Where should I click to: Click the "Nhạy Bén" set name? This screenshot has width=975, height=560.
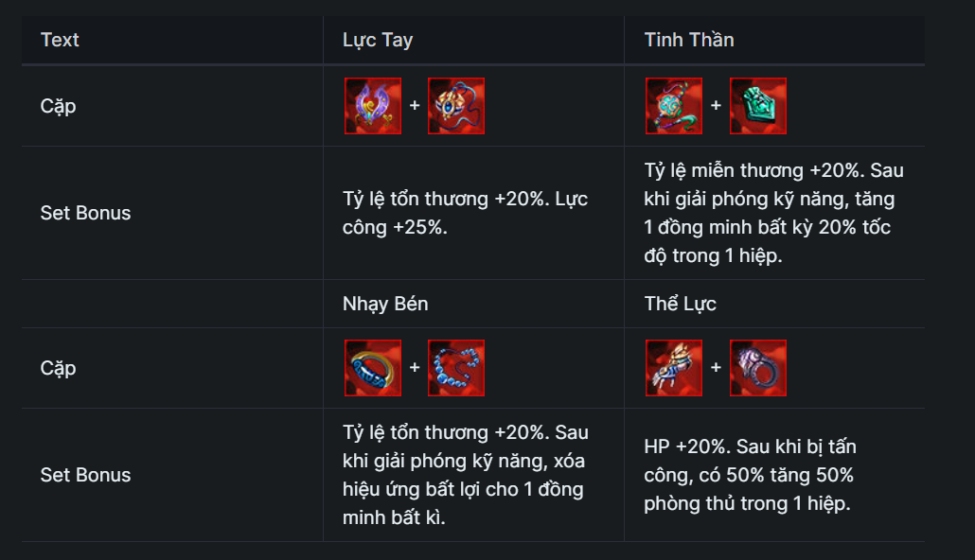click(384, 304)
